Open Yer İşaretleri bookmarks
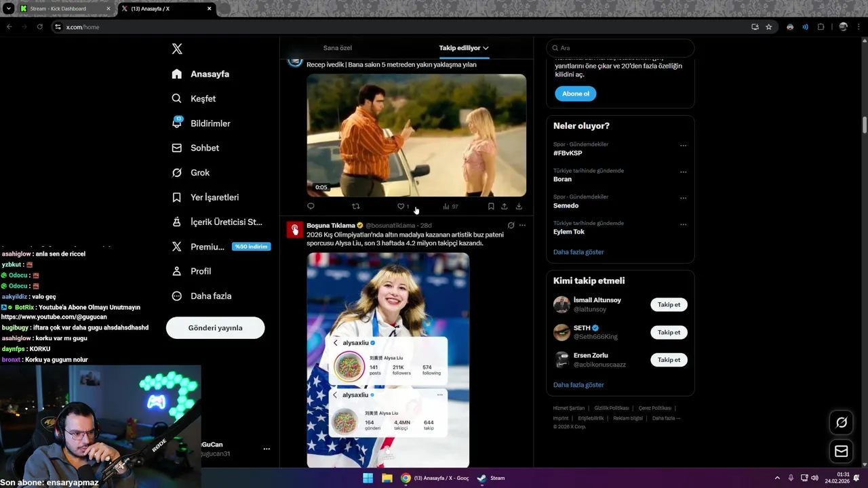The image size is (868, 488). point(205,197)
